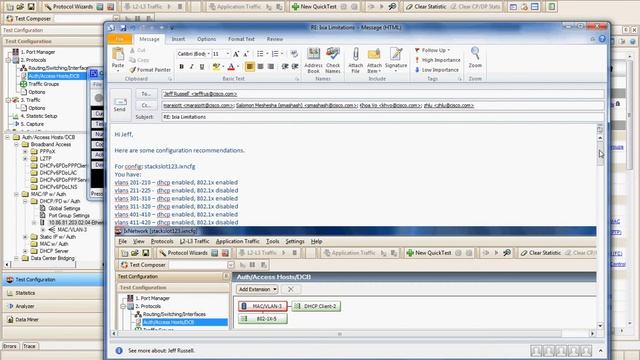Click the email body vertical scrollbar thumb
640x360 pixels.
coord(600,154)
